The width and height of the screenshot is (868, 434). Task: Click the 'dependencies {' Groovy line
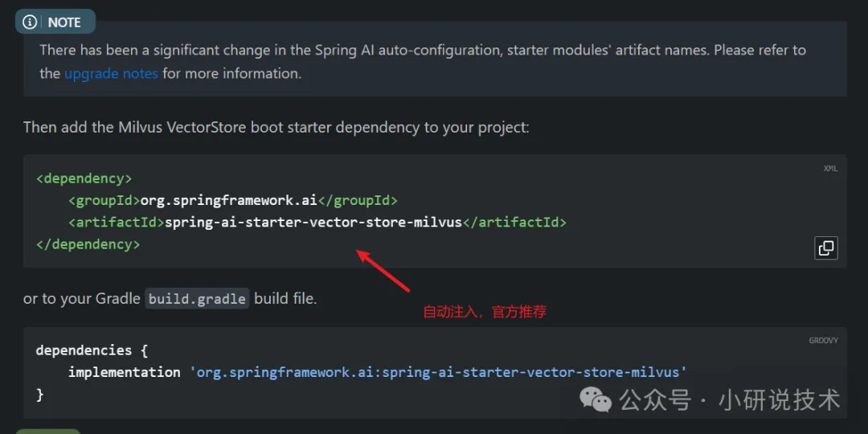pyautogui.click(x=92, y=350)
